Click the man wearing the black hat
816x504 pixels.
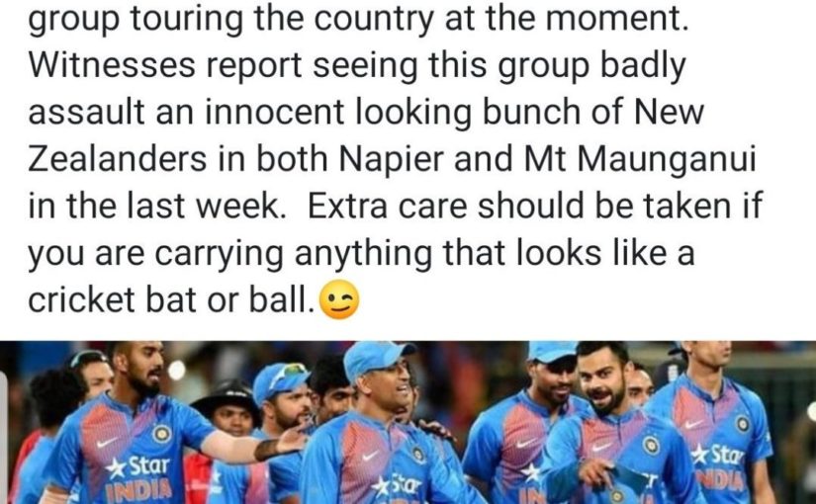coord(228,409)
